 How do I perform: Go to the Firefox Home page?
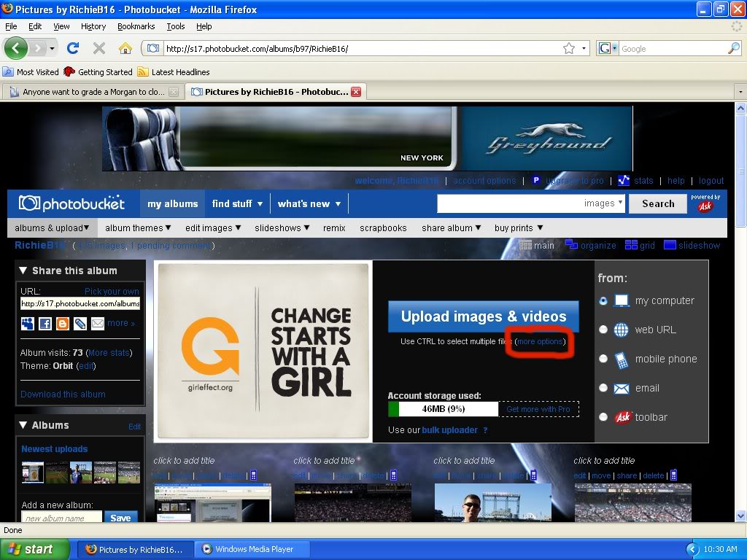[x=125, y=48]
